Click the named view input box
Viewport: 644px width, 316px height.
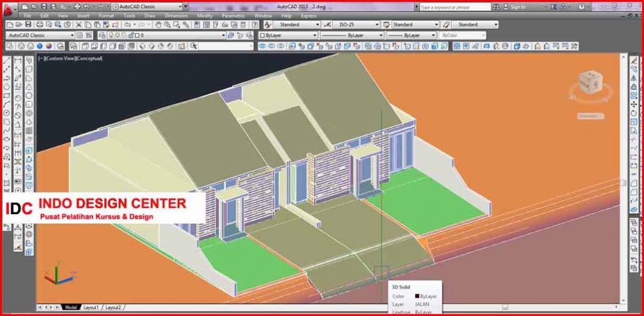point(226,46)
